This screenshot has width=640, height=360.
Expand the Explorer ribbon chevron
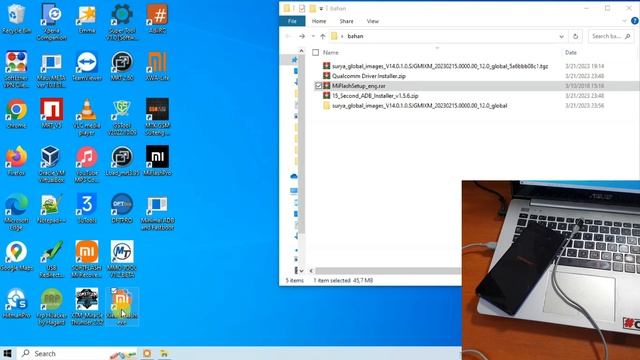point(624,21)
